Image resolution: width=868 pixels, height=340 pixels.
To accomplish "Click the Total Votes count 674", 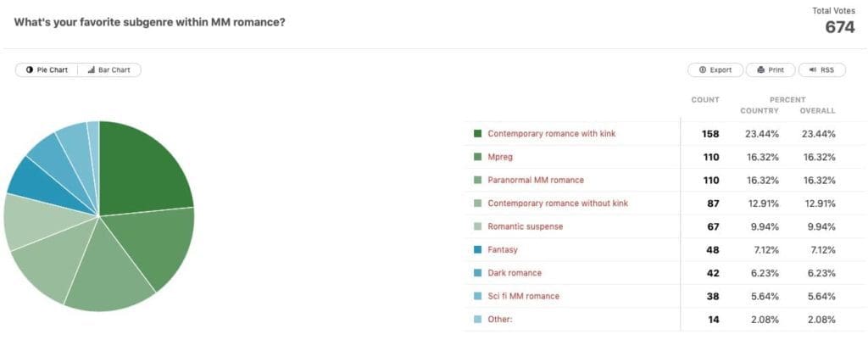I will coord(840,27).
